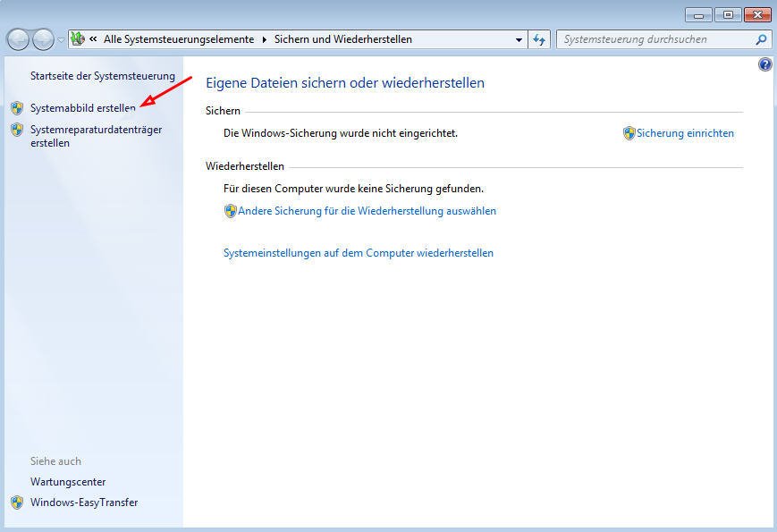Click 'Sicherung einrichten' link
Image resolution: width=777 pixels, height=532 pixels.
coord(685,133)
